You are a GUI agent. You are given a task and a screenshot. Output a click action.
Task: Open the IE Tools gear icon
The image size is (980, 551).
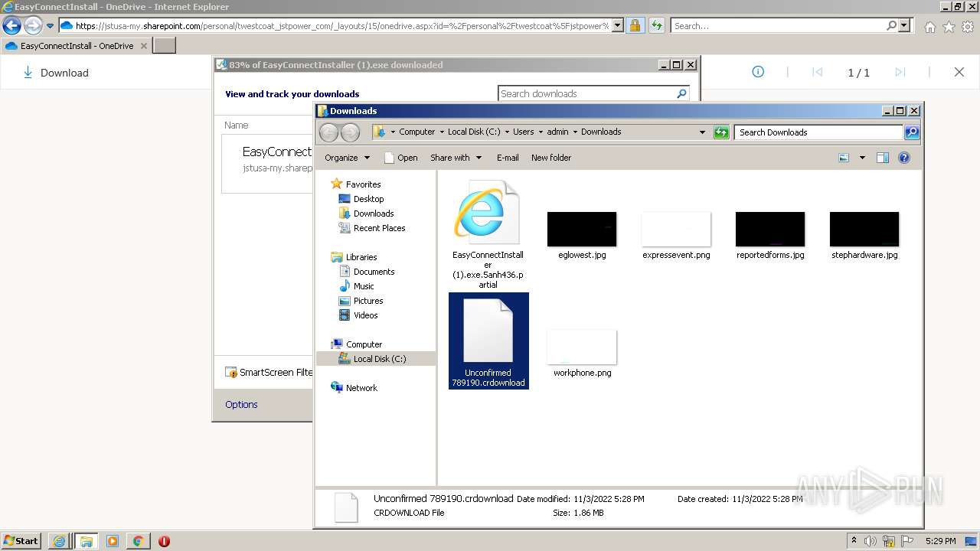[x=968, y=27]
